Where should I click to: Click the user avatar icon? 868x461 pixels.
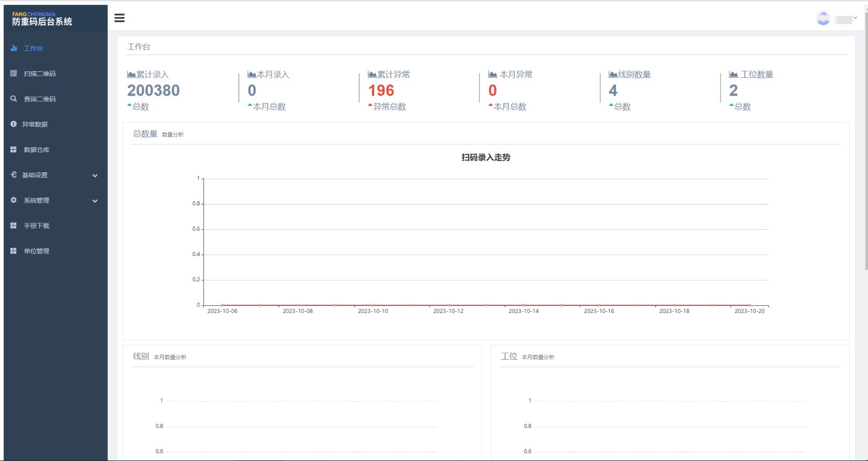click(x=823, y=19)
